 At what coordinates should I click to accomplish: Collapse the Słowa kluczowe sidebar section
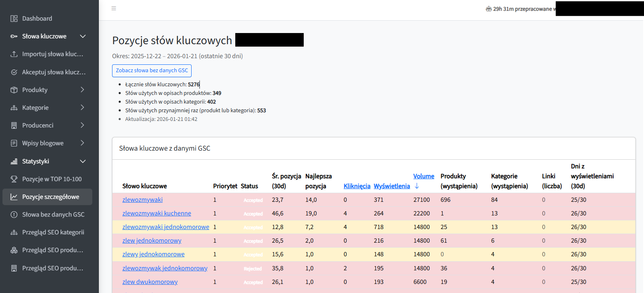[82, 36]
